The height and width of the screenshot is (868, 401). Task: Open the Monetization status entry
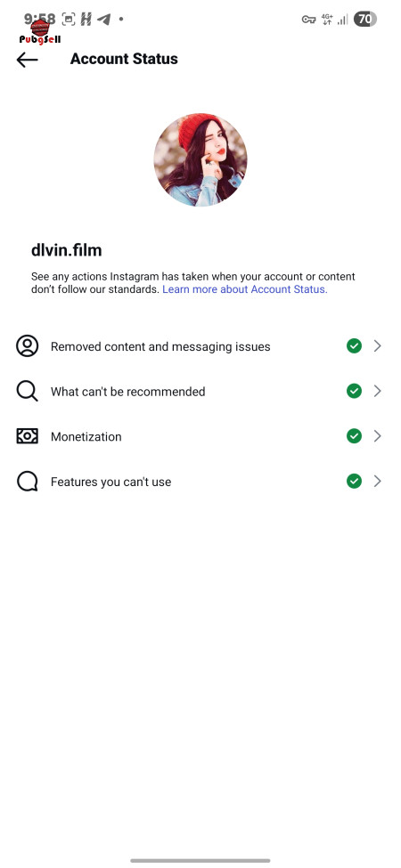200,436
